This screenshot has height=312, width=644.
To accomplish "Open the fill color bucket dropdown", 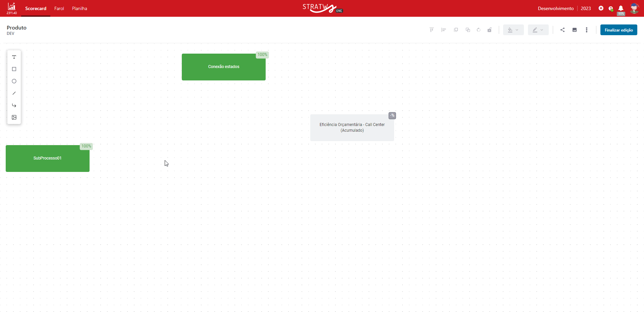I will [x=513, y=30].
